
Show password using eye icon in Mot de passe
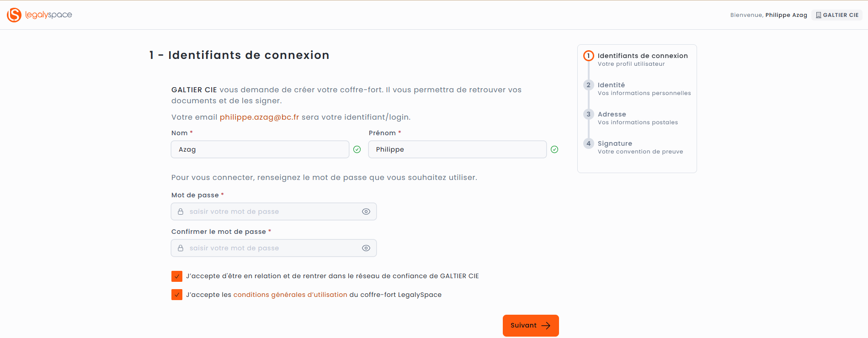(366, 211)
